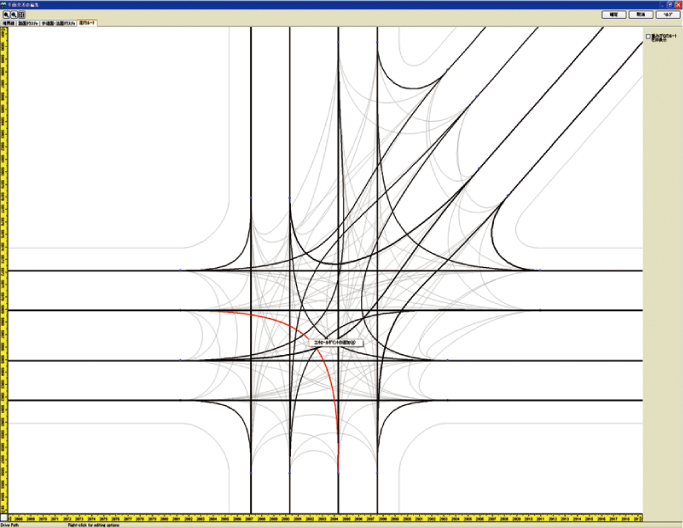Screen dimensions: 683x528
Task: Open the third tab in the tab row
Action: click(59, 23)
